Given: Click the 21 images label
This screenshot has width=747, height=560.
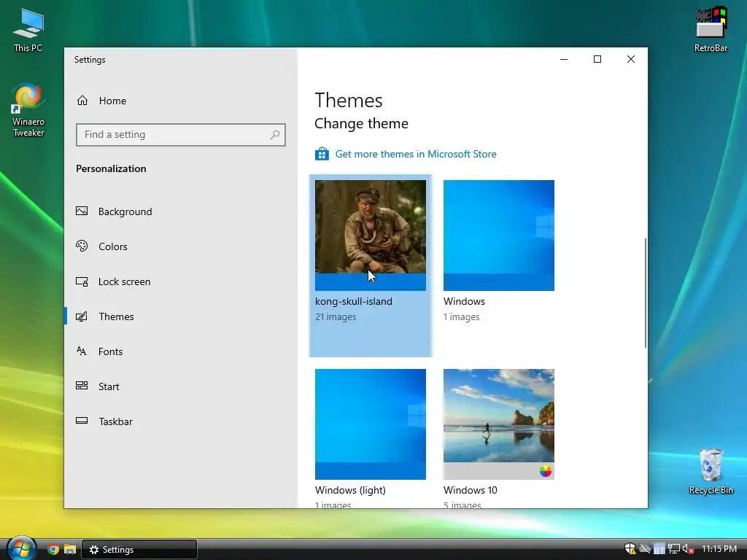Looking at the screenshot, I should coord(336,317).
